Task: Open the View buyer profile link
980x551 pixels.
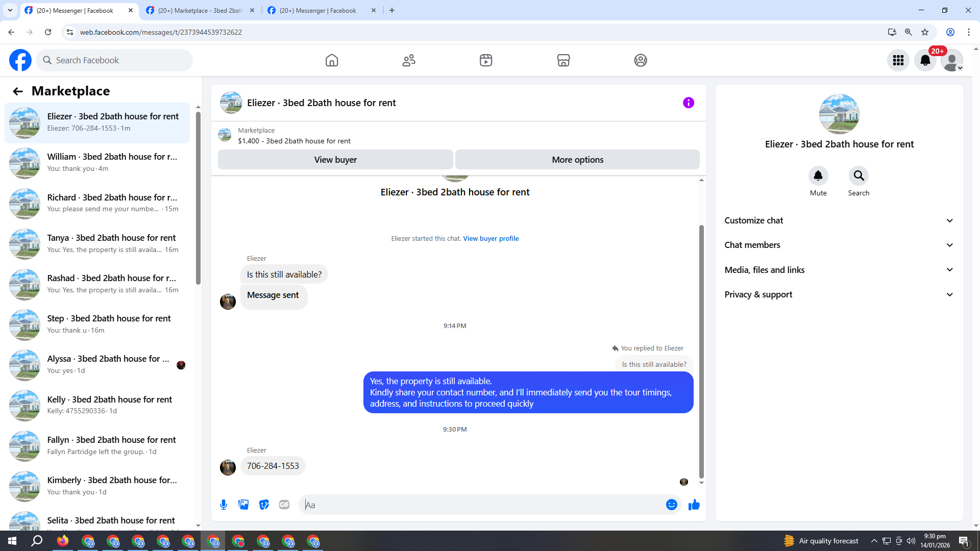Action: pyautogui.click(x=491, y=238)
